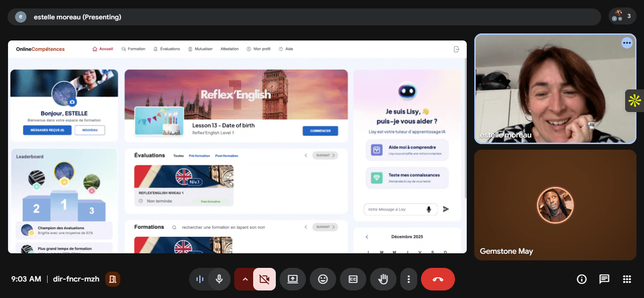
Task: Open Mon profil menu item
Action: coord(258,49)
